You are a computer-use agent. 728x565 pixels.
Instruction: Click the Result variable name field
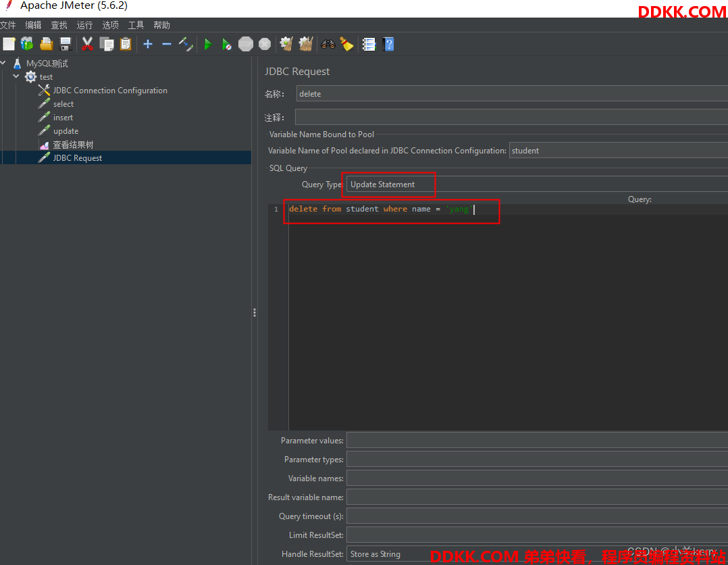(537, 497)
